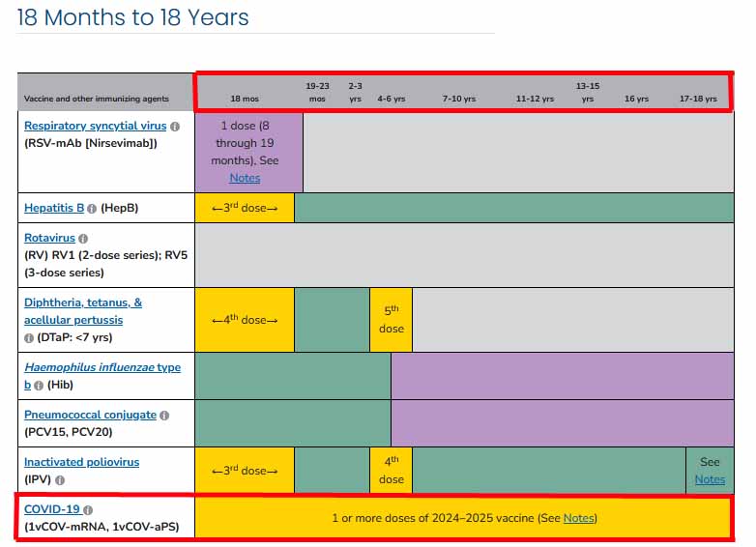Click Notes link in RSV purple cell

pos(245,178)
